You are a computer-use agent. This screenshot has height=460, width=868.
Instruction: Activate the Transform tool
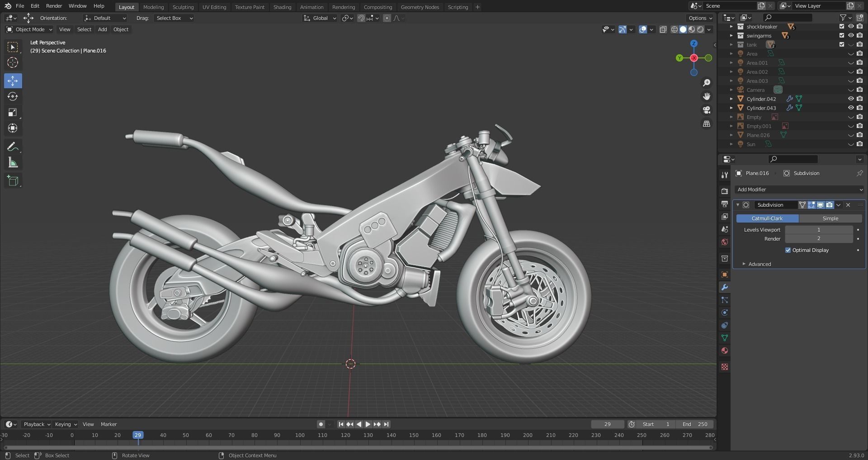tap(13, 128)
